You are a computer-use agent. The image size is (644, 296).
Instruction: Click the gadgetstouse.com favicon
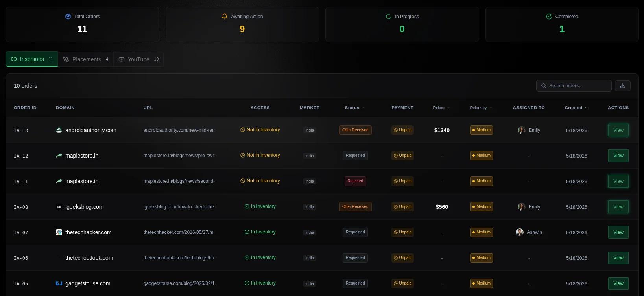click(59, 283)
